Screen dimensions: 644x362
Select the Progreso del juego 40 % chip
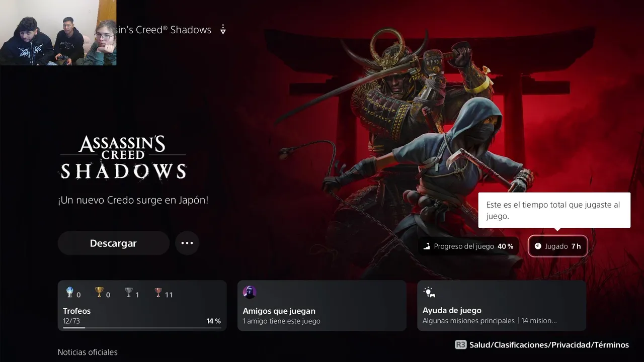pos(468,246)
